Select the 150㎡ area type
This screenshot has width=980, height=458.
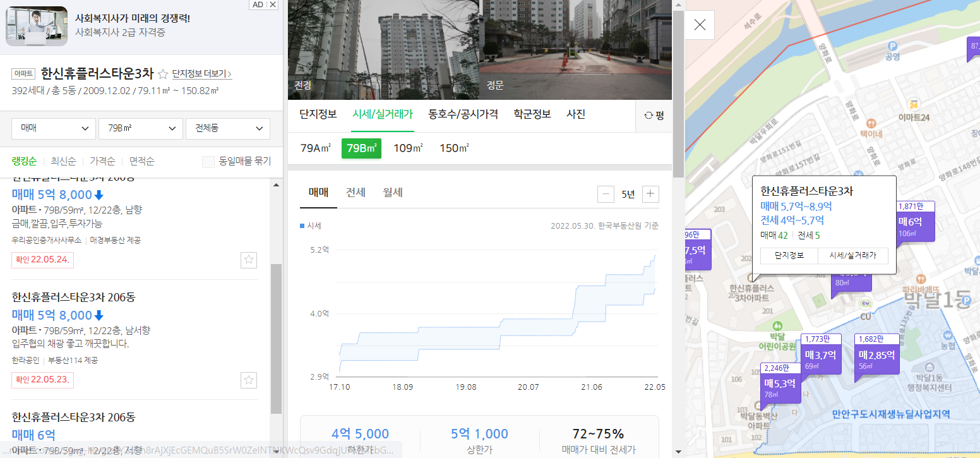tap(454, 148)
